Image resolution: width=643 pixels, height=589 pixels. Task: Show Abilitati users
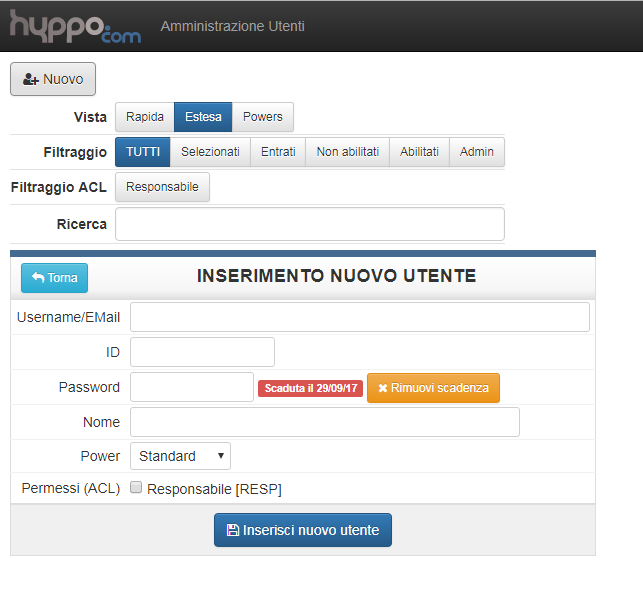[x=419, y=152]
